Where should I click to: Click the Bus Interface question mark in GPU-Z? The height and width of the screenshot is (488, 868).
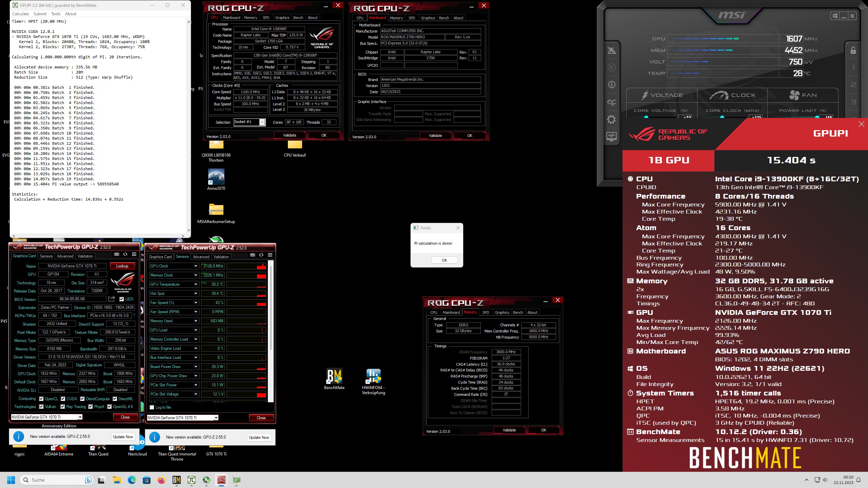[134, 316]
